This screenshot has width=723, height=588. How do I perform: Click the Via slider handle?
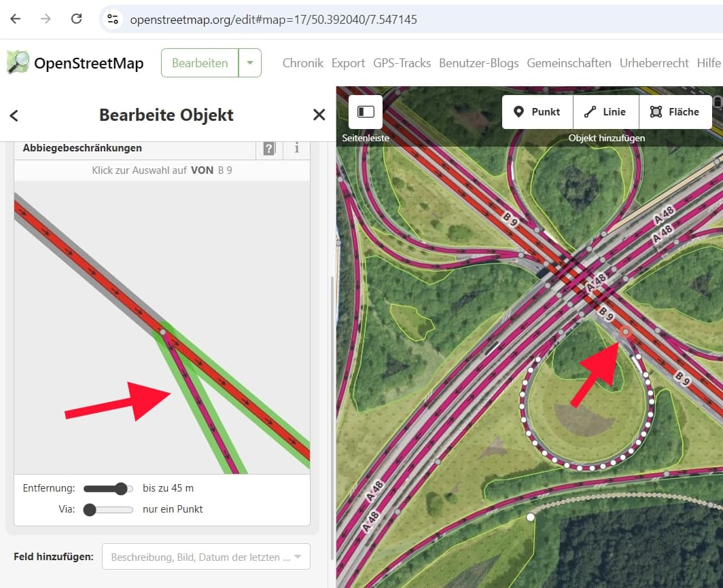(x=90, y=509)
